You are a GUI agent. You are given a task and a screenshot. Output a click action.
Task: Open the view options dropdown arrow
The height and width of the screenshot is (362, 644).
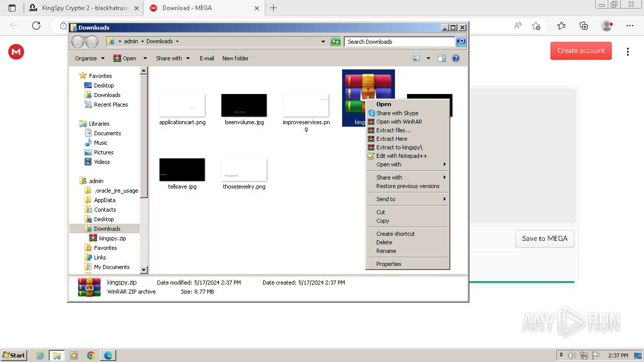[x=428, y=58]
